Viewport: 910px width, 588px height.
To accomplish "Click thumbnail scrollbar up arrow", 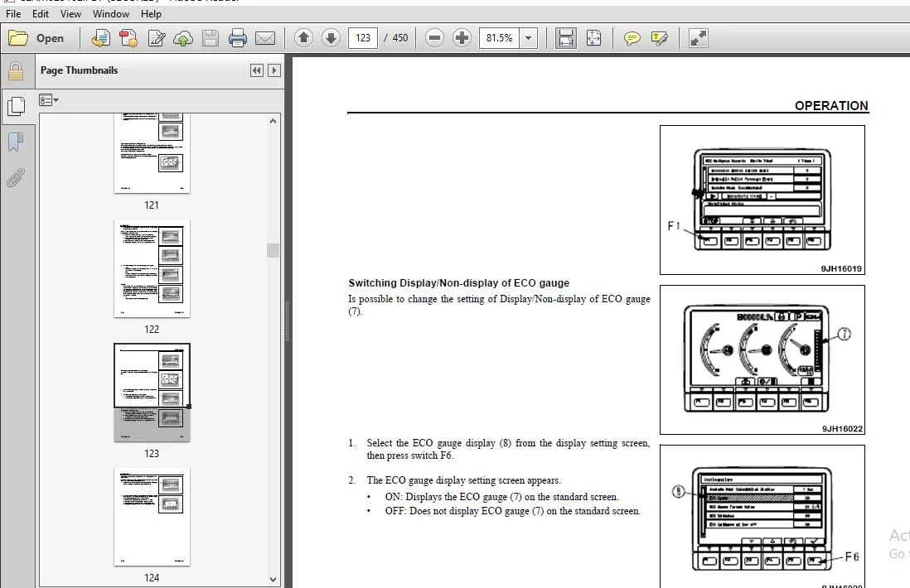I will 273,121.
